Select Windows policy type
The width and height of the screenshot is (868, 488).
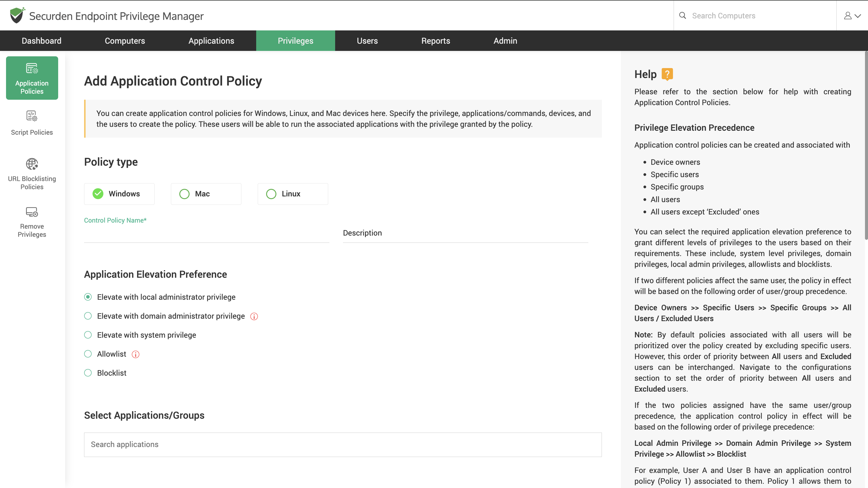click(119, 194)
